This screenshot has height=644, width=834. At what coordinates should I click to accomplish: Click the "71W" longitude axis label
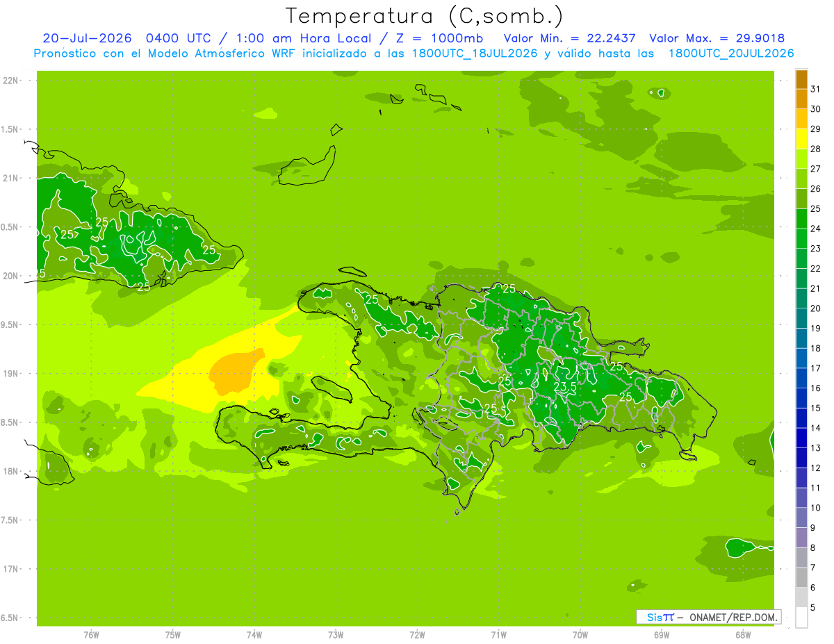(x=498, y=635)
